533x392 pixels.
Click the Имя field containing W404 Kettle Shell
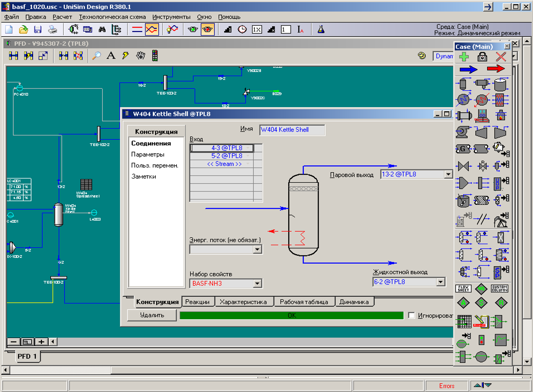tap(292, 130)
